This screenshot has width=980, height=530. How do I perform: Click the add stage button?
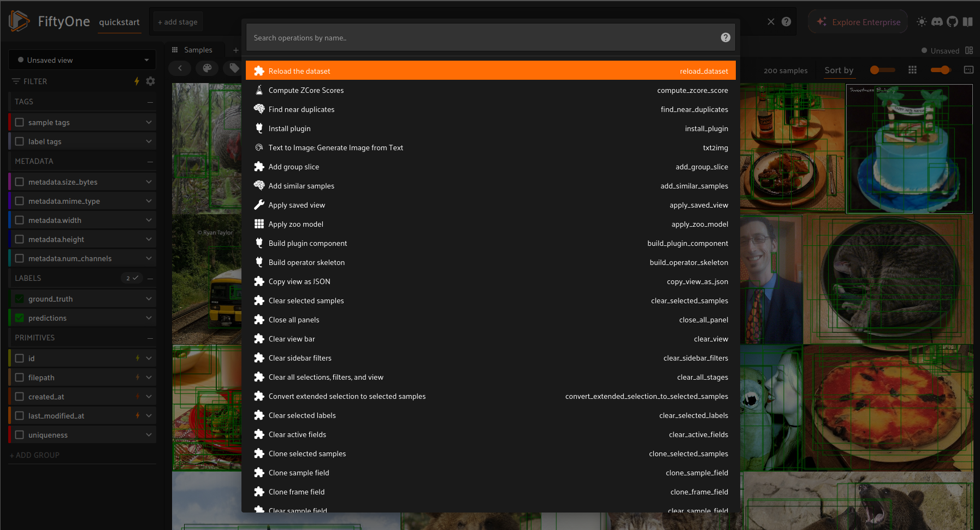[178, 22]
